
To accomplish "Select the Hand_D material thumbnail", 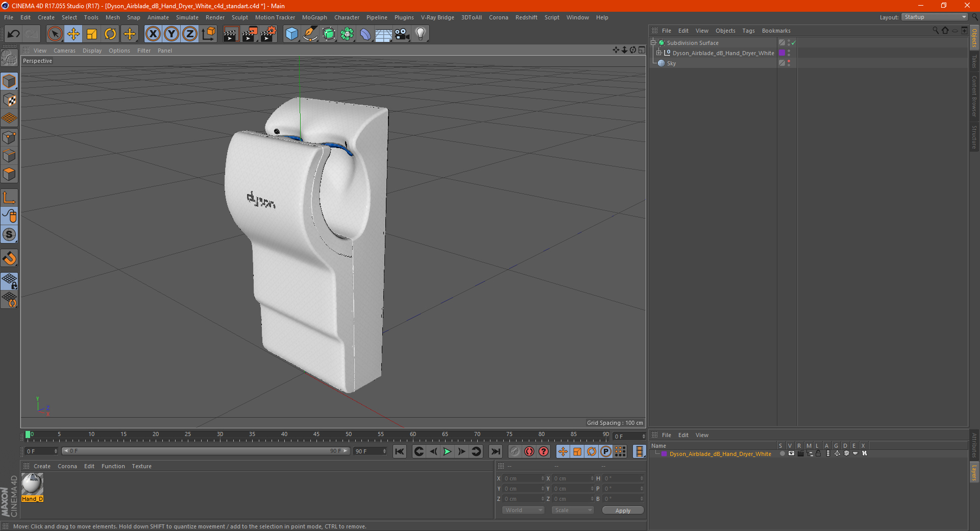I will [32, 487].
